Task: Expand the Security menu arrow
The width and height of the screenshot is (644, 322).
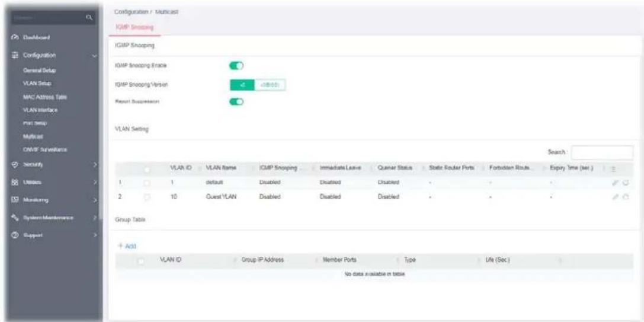Action: [94, 165]
